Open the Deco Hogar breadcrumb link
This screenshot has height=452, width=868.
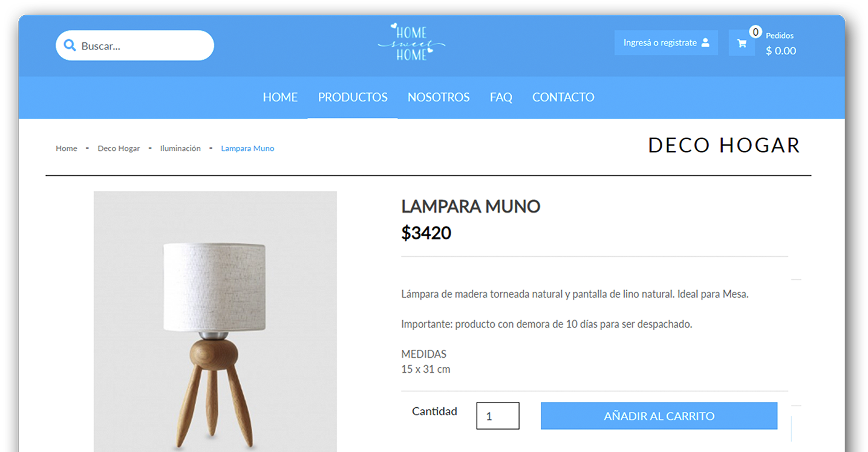point(119,148)
